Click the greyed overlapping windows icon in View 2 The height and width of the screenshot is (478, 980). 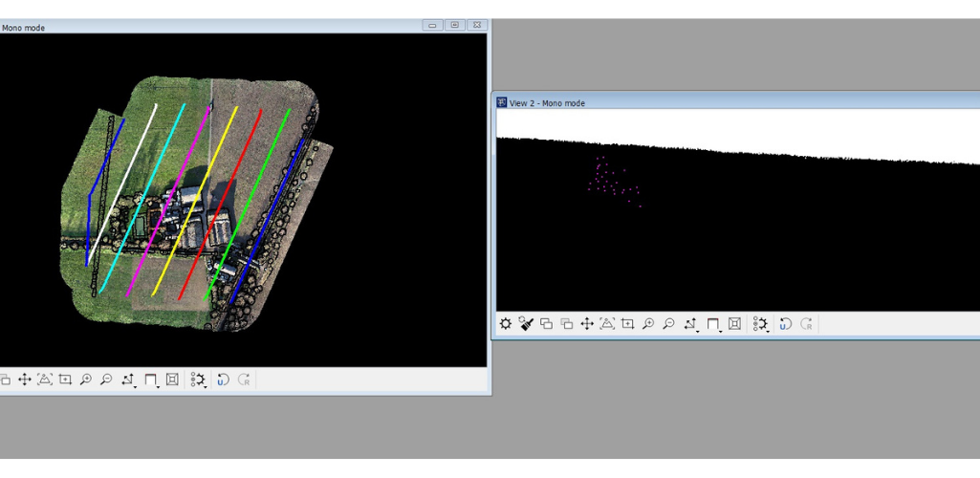[567, 324]
